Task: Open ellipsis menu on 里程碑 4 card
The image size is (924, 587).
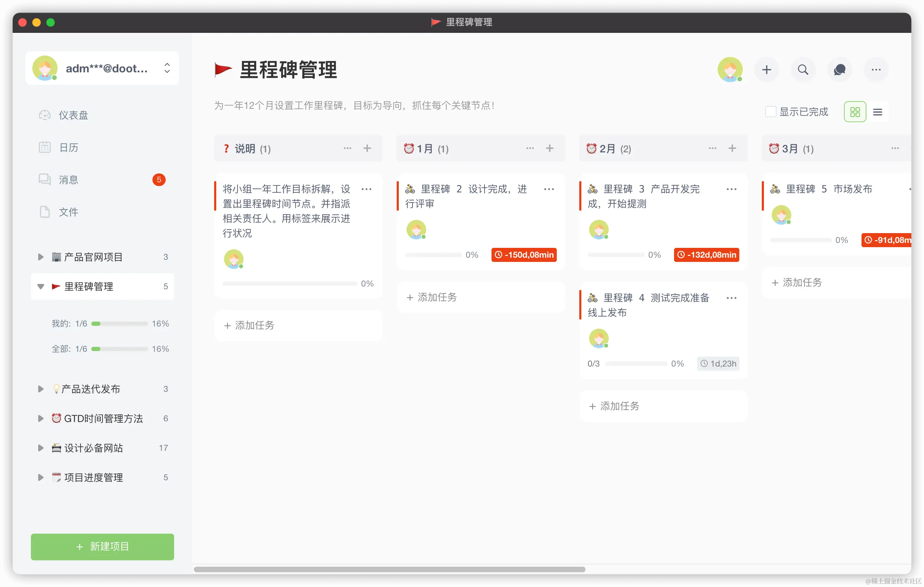Action: point(731,298)
